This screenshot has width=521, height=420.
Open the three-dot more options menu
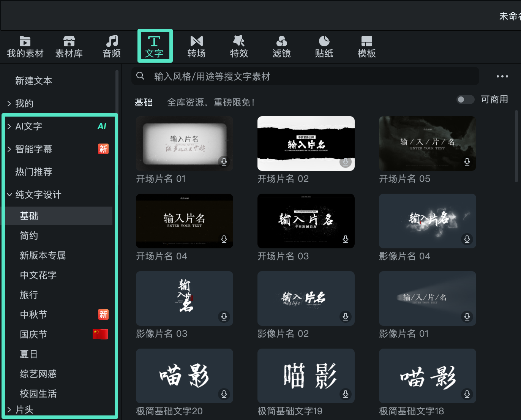click(x=502, y=76)
